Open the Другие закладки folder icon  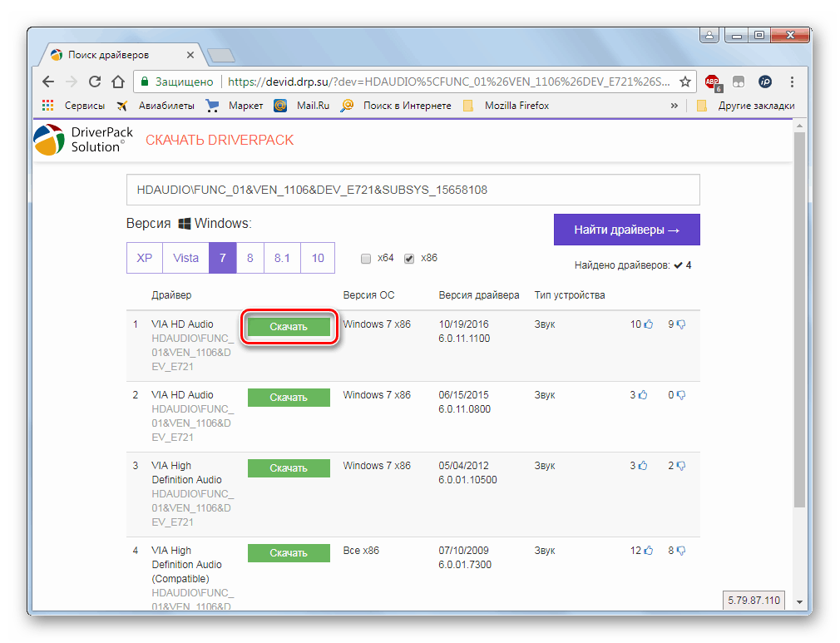(702, 106)
